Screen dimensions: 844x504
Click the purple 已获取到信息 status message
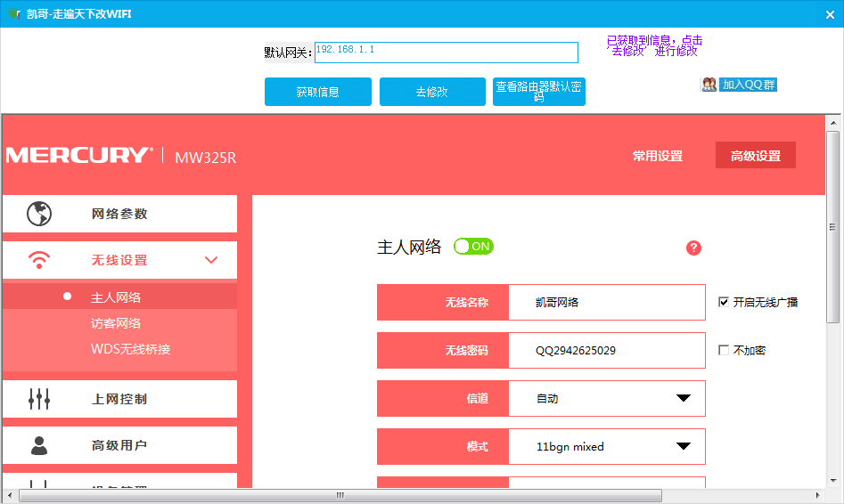(654, 45)
